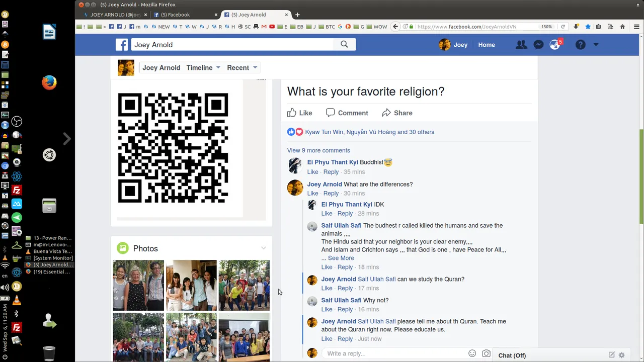Click the search magnifier button
Image resolution: width=644 pixels, height=362 pixels.
[x=344, y=44]
